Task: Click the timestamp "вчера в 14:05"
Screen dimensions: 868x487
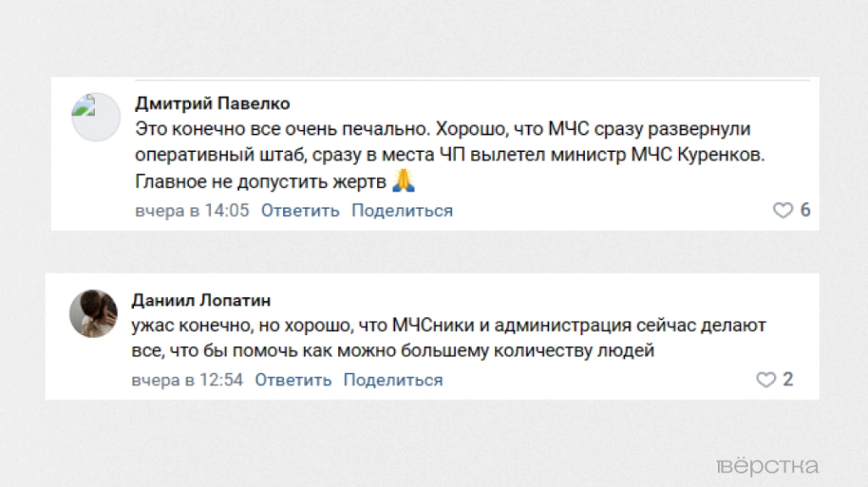Action: point(192,210)
